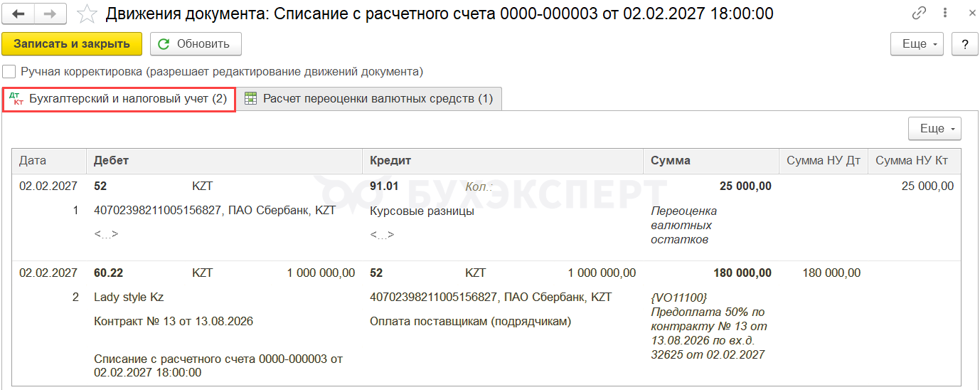This screenshot has width=980, height=390.
Task: Select Бухгалтерский и налоговый учет tab
Action: [119, 99]
